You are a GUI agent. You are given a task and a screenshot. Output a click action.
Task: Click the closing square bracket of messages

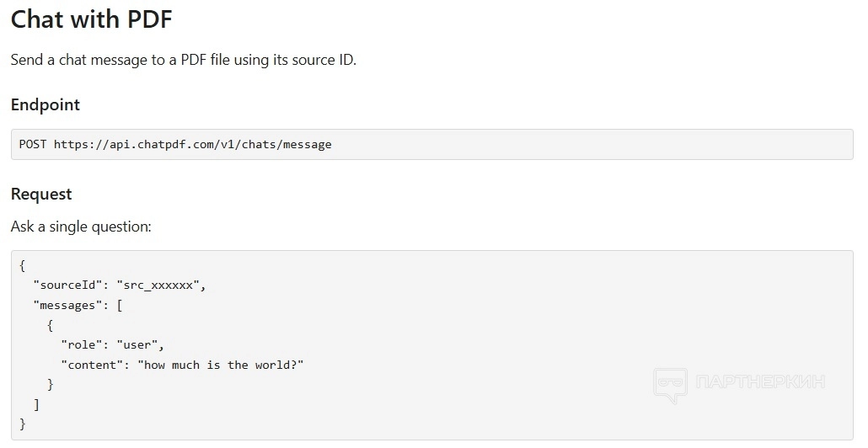(36, 404)
